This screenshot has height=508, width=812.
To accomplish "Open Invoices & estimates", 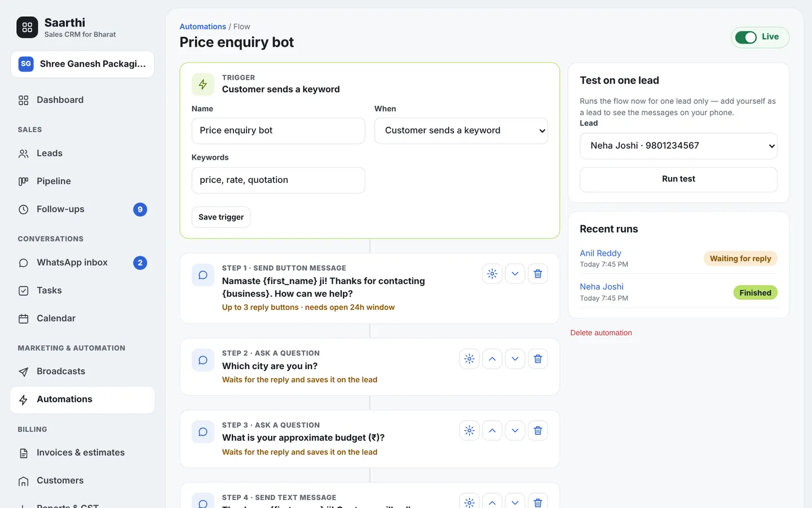I will point(82,453).
